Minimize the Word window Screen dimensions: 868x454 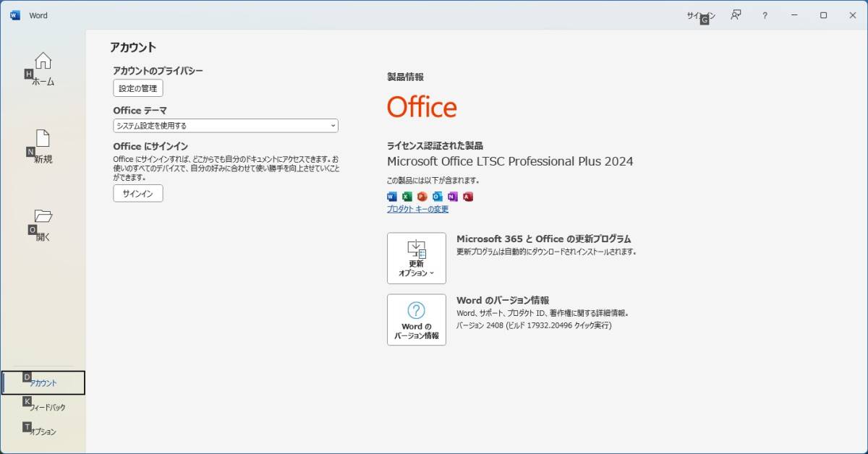coord(794,15)
